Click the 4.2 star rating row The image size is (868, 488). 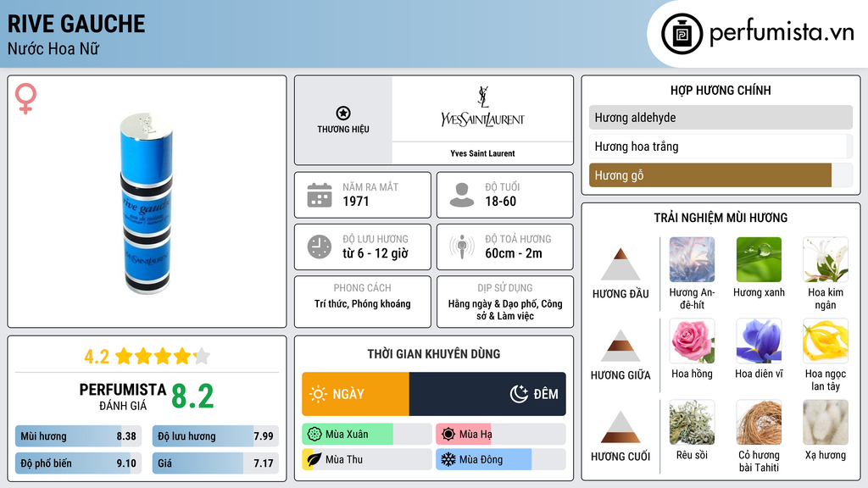pos(147,356)
